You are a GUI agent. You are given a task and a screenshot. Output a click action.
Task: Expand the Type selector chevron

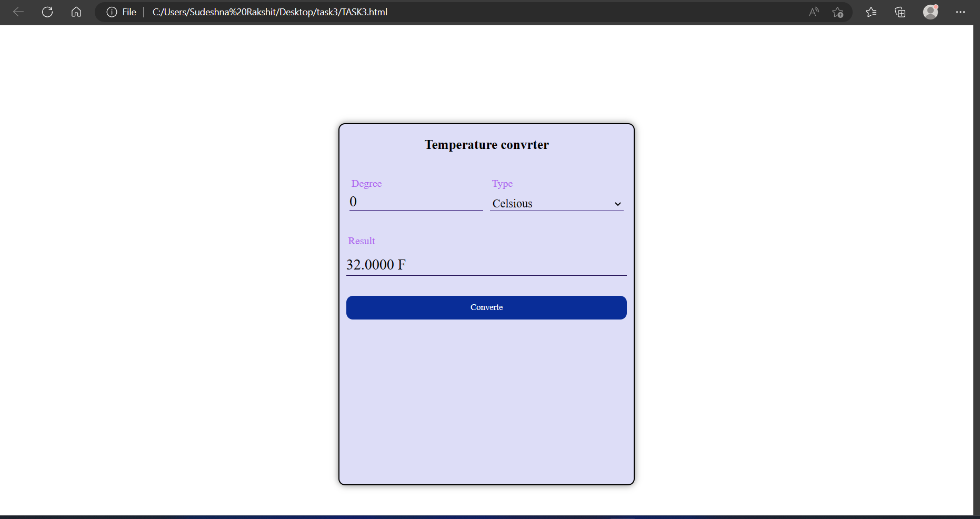click(x=617, y=204)
